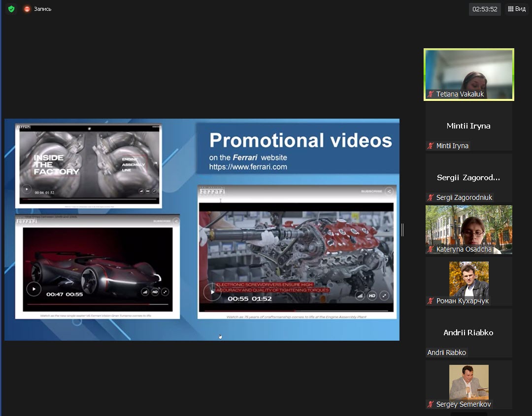Play the red concept car video
Viewport: 532px width, 416px height.
click(33, 289)
